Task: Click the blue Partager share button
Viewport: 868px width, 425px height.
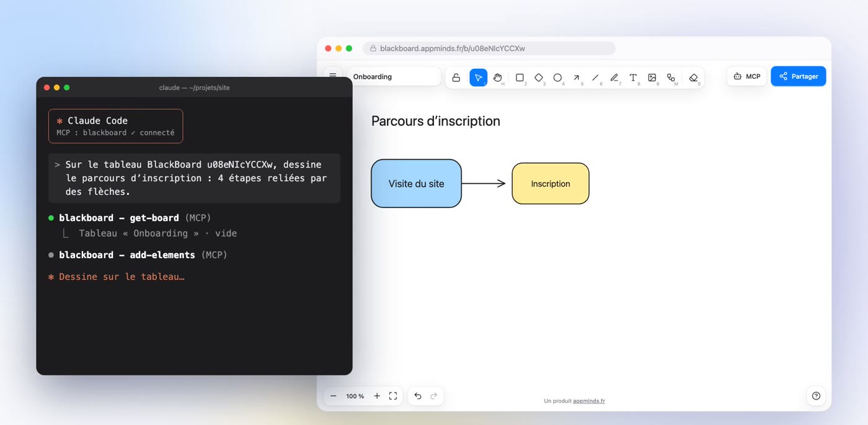Action: [x=799, y=76]
